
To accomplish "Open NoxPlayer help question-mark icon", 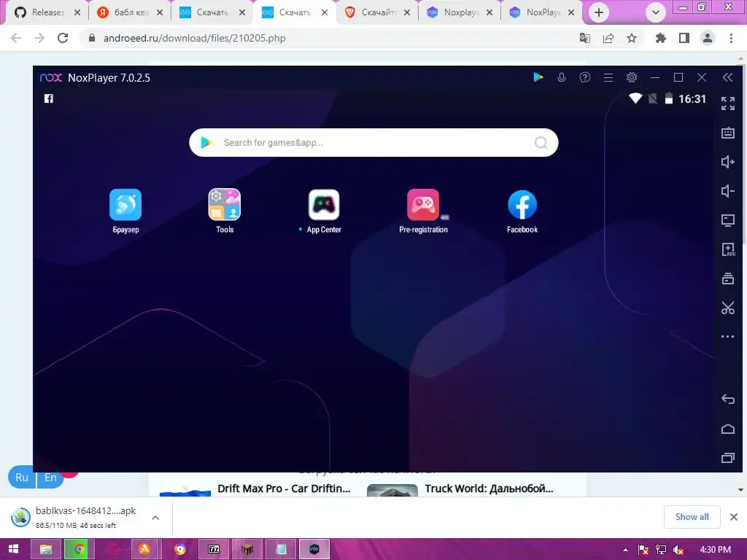I will (x=584, y=77).
